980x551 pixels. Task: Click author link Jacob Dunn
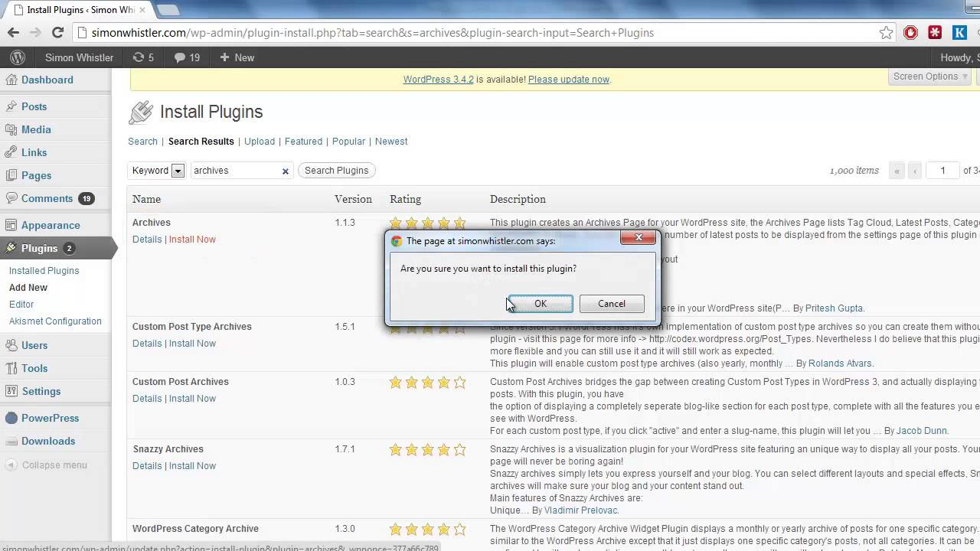[x=922, y=431]
